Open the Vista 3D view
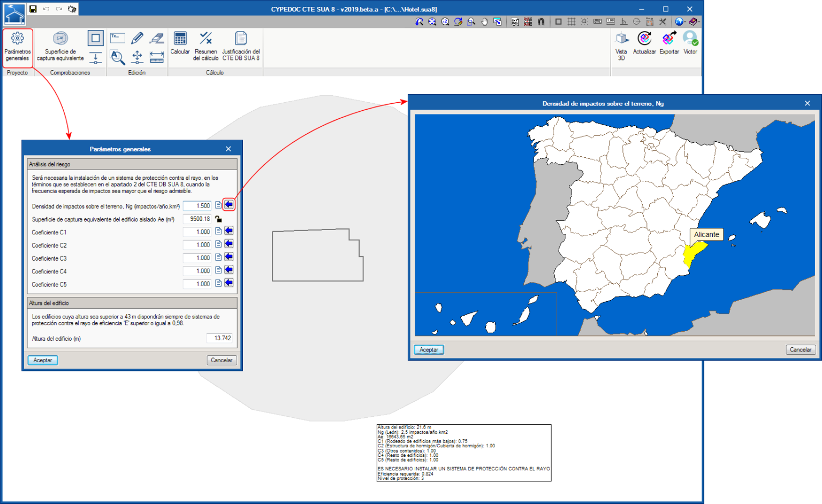The width and height of the screenshot is (822, 504). 621,47
